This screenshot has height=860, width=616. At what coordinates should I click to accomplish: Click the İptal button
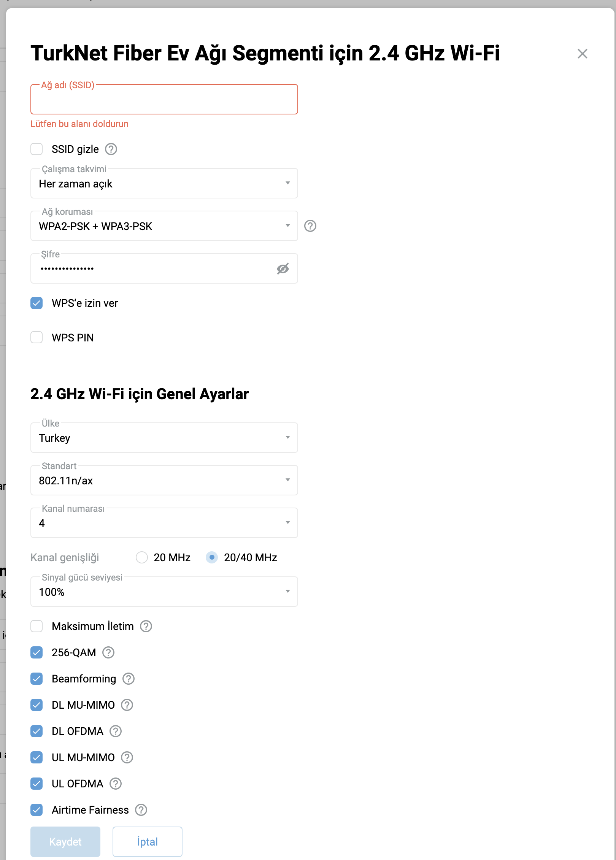[x=148, y=842]
